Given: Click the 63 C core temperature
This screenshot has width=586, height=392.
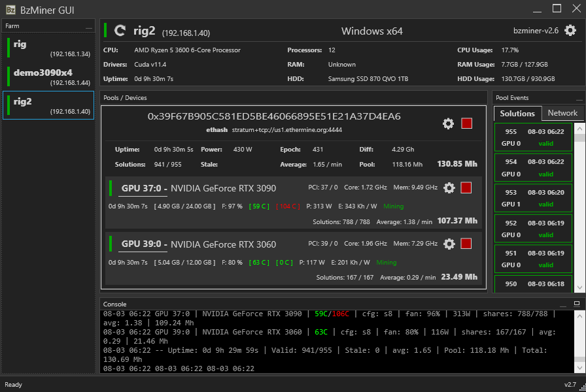Looking at the screenshot, I should [259, 263].
